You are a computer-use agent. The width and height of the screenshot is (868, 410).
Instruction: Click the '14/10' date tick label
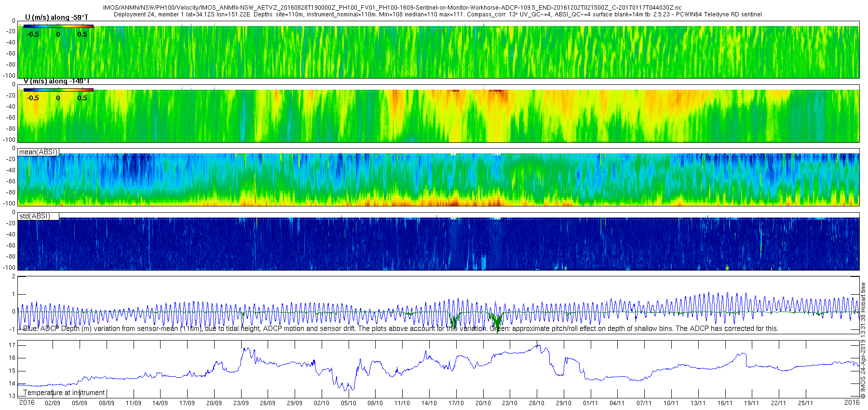click(x=429, y=403)
